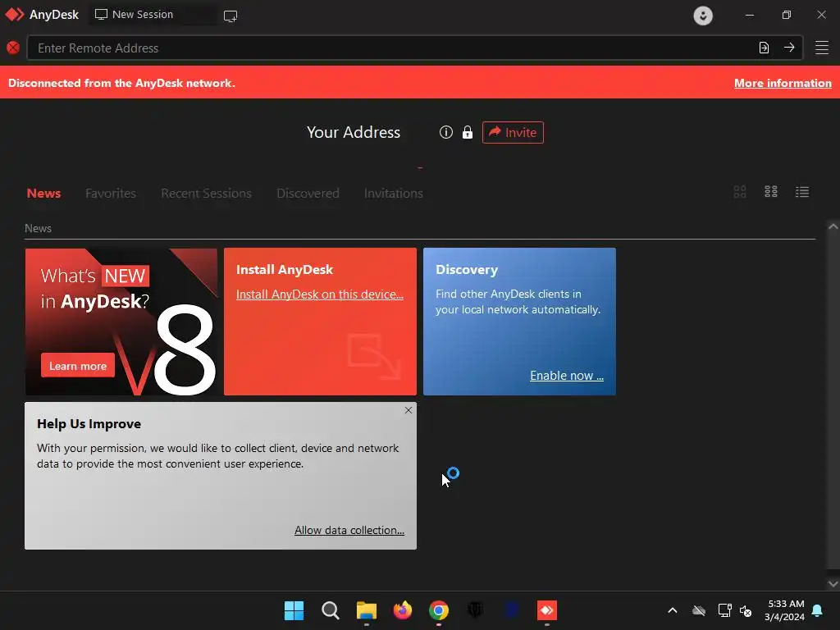Screen dimensions: 840x630
Task: Show hidden system tray icons
Action: 673,610
